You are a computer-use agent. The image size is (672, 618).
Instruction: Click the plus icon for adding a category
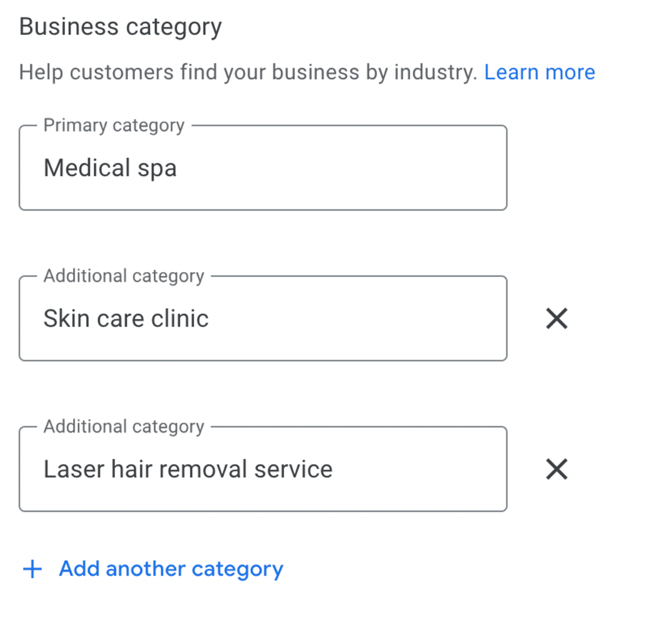[33, 569]
